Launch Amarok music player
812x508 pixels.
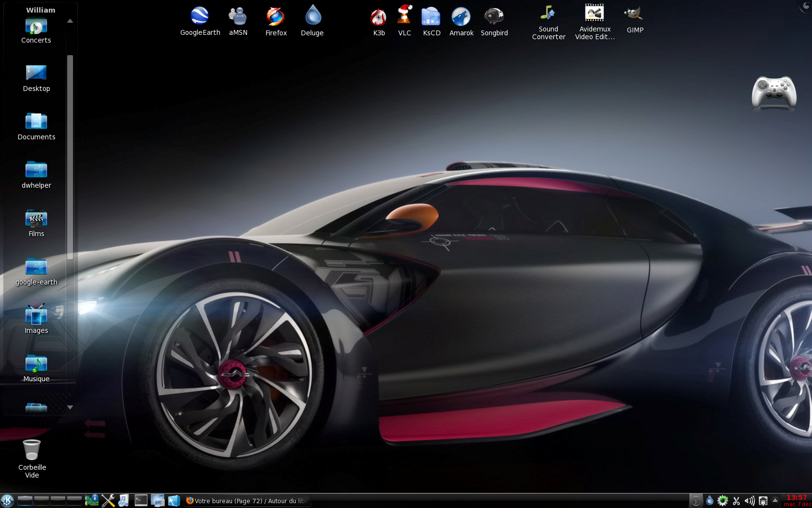461,17
